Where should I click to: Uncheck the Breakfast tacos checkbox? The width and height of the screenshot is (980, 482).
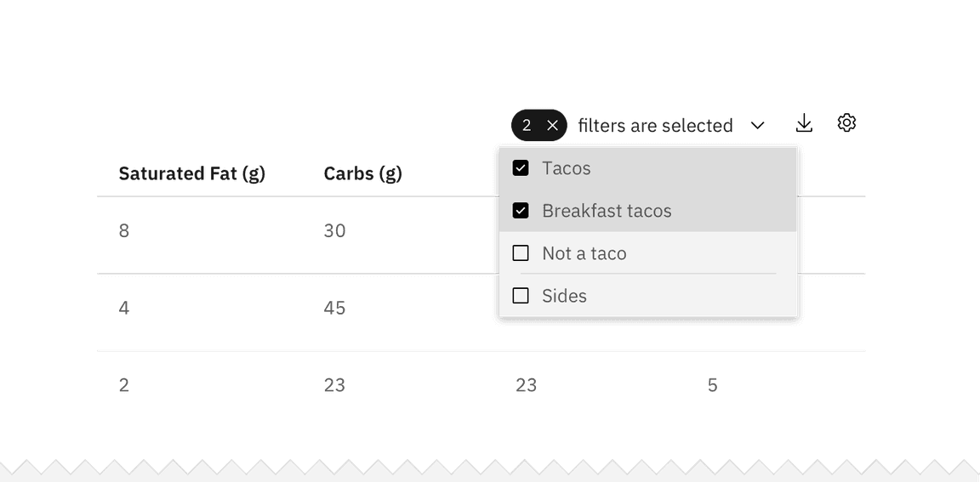tap(521, 211)
